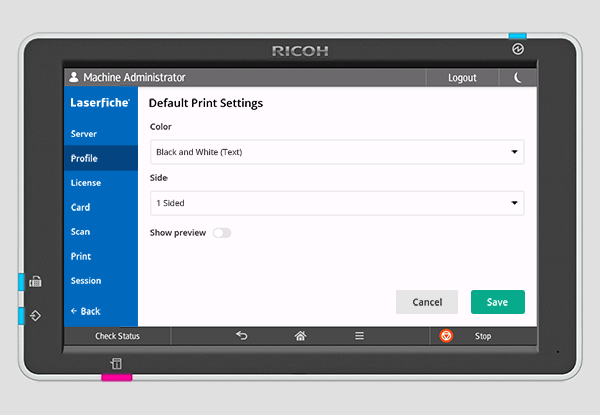600x415 pixels.
Task: Tap the circular status icon near RICOH logo
Action: coord(518,49)
